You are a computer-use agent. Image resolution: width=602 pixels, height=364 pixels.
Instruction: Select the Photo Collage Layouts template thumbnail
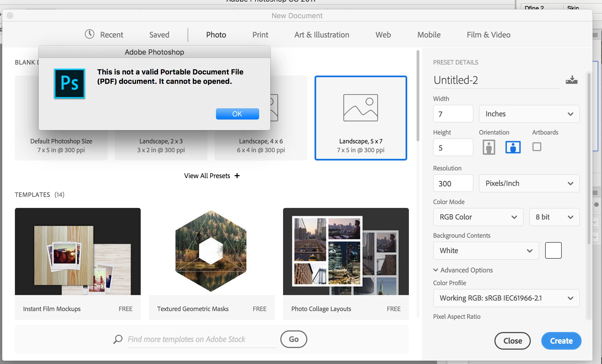point(346,251)
